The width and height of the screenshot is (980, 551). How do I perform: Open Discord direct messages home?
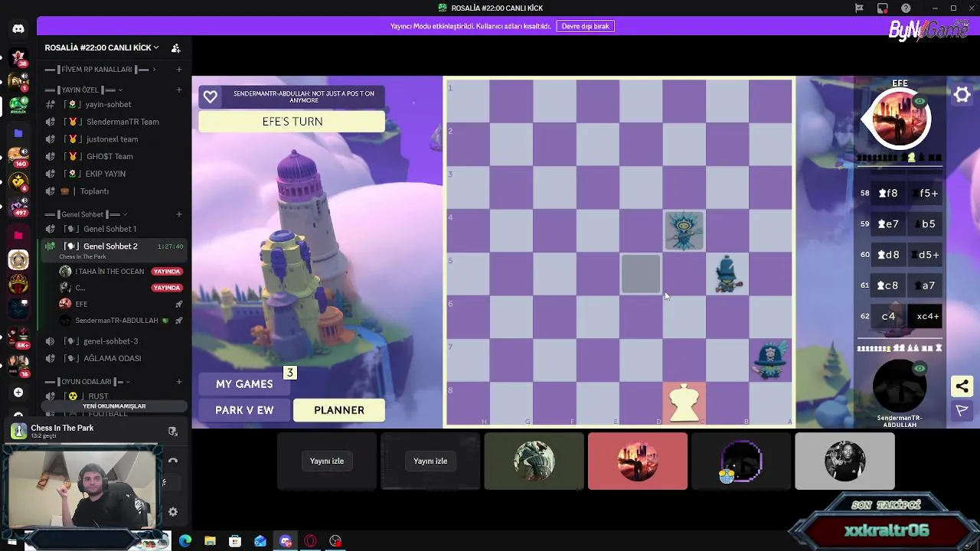(x=18, y=28)
